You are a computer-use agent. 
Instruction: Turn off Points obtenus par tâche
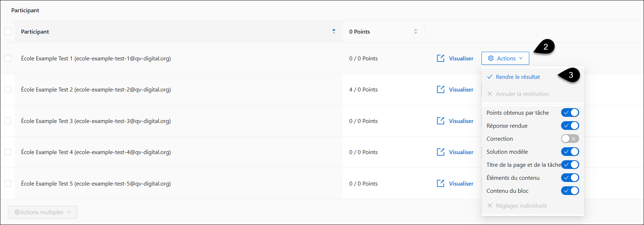(x=570, y=112)
